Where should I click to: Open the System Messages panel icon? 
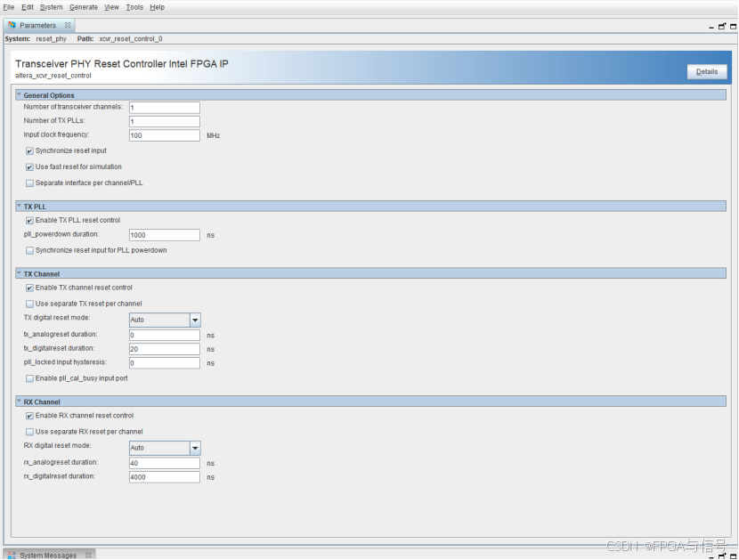[11, 554]
